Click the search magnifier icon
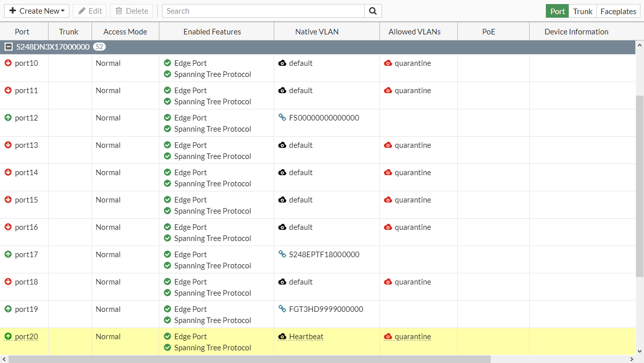This screenshot has height=363, width=644. 373,11
